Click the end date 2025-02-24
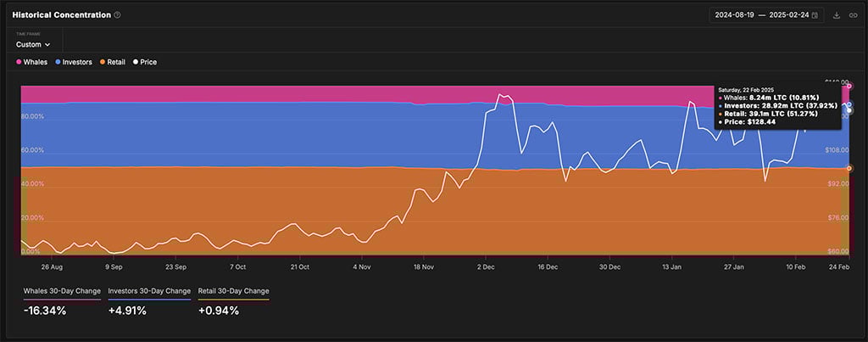This screenshot has height=342, width=868. [787, 15]
